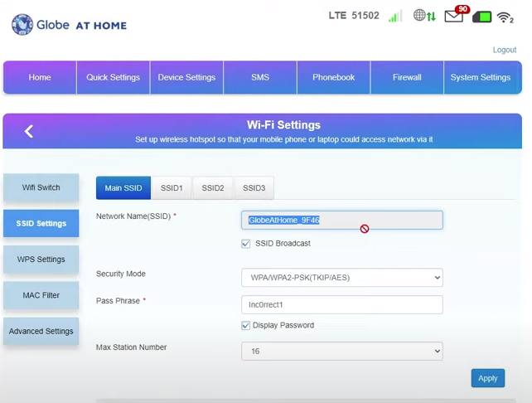Switch to the SSID1 tab
The height and width of the screenshot is (403, 532).
(172, 188)
